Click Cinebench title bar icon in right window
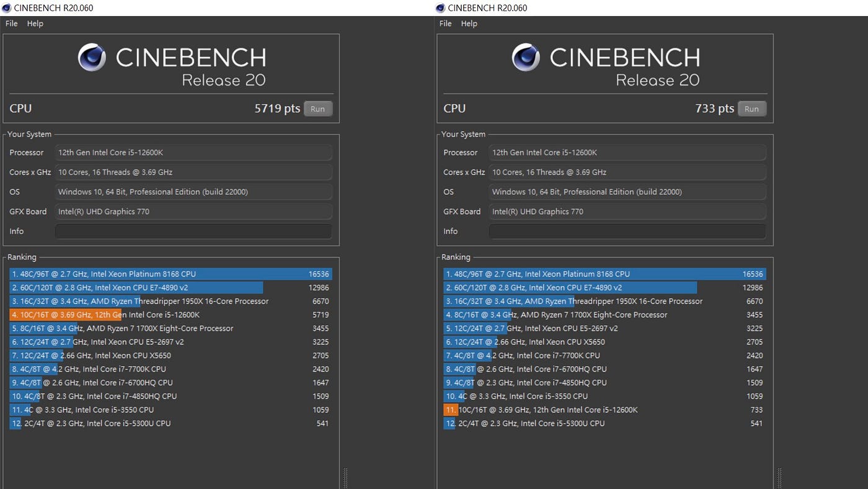This screenshot has width=868, height=489. pyautogui.click(x=440, y=8)
